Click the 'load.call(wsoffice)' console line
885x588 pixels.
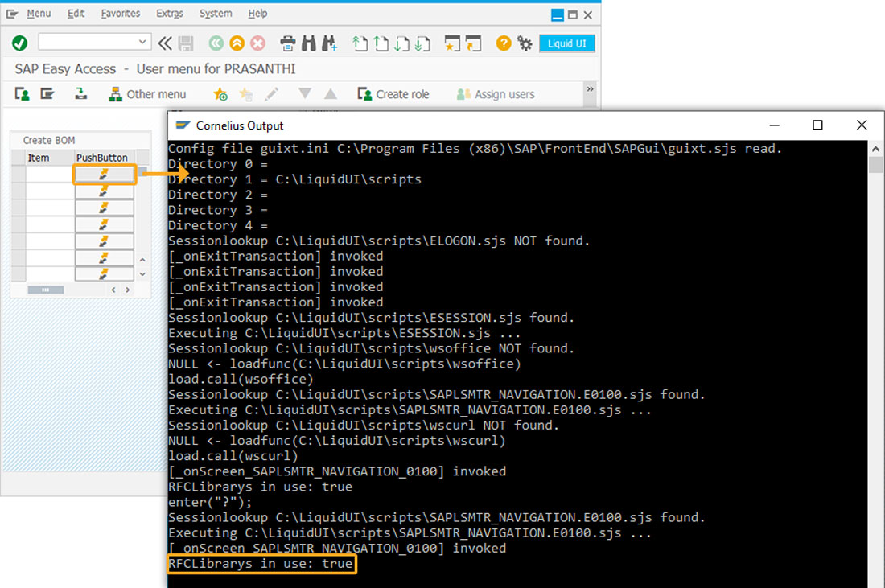pos(241,379)
